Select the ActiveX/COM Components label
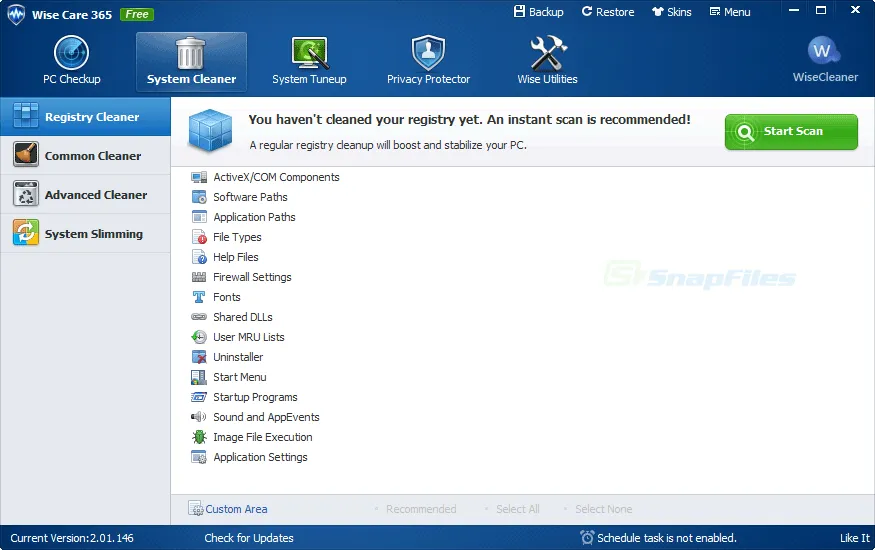This screenshot has height=550, width=875. (x=276, y=177)
